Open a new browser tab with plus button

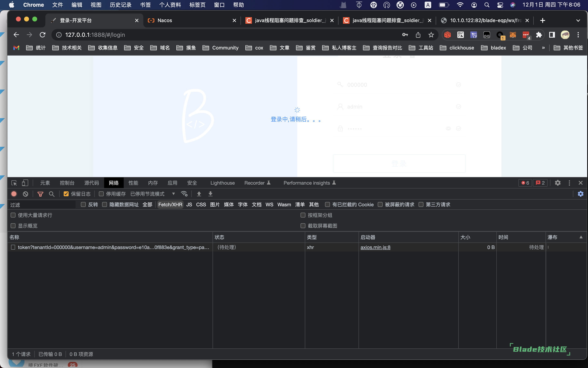pyautogui.click(x=542, y=20)
